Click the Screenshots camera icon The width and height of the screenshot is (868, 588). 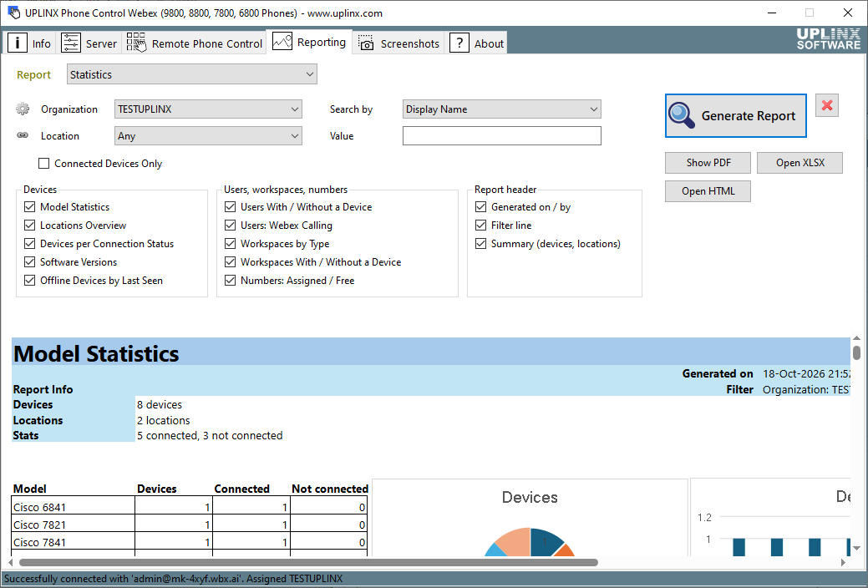[x=366, y=43]
